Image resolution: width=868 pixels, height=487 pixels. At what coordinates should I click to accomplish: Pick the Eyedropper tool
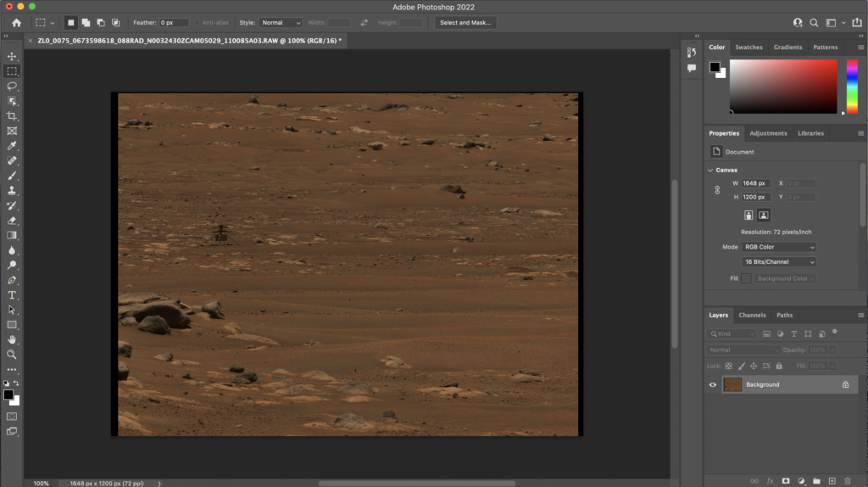[x=12, y=145]
